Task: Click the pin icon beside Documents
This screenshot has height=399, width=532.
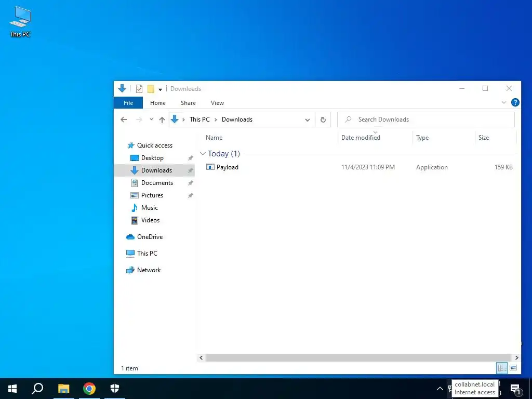Action: point(190,183)
